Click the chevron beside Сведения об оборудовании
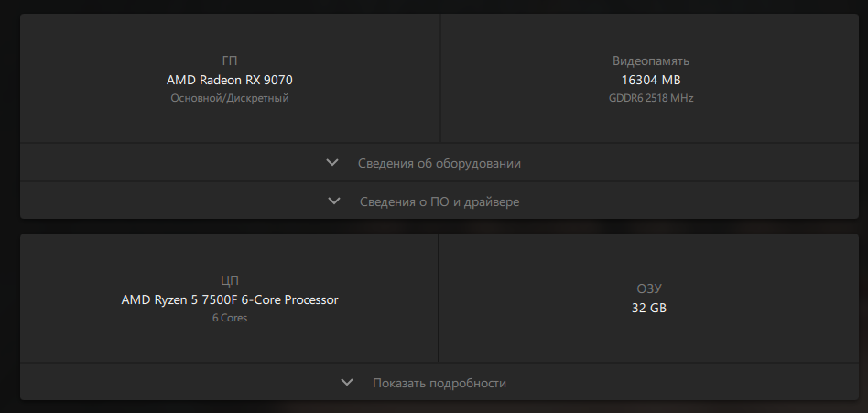The width and height of the screenshot is (868, 413). [332, 163]
